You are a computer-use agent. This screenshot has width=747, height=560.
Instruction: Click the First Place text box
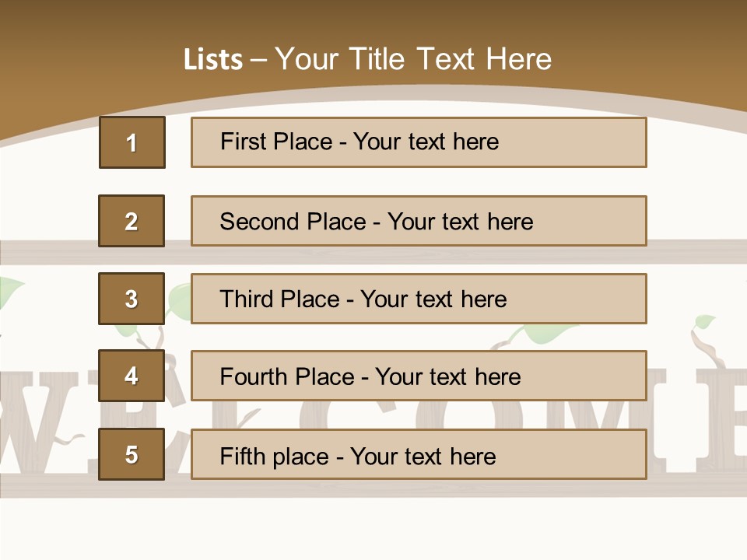pyautogui.click(x=419, y=142)
